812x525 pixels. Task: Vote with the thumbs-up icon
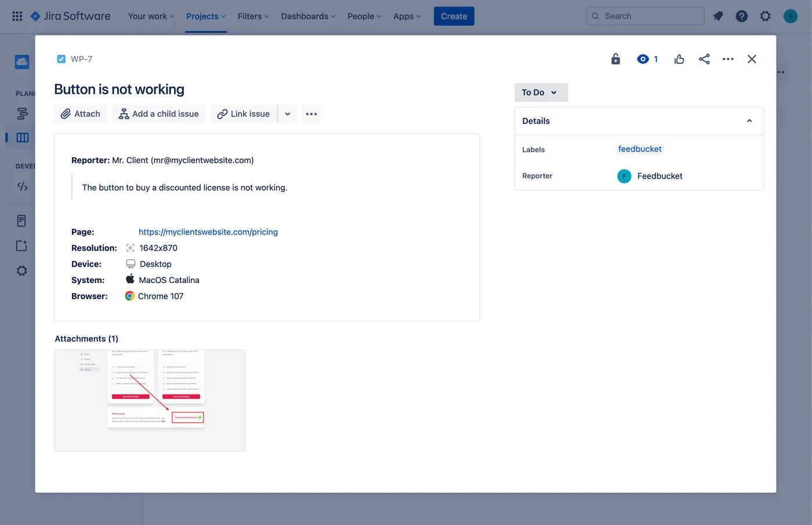click(679, 59)
